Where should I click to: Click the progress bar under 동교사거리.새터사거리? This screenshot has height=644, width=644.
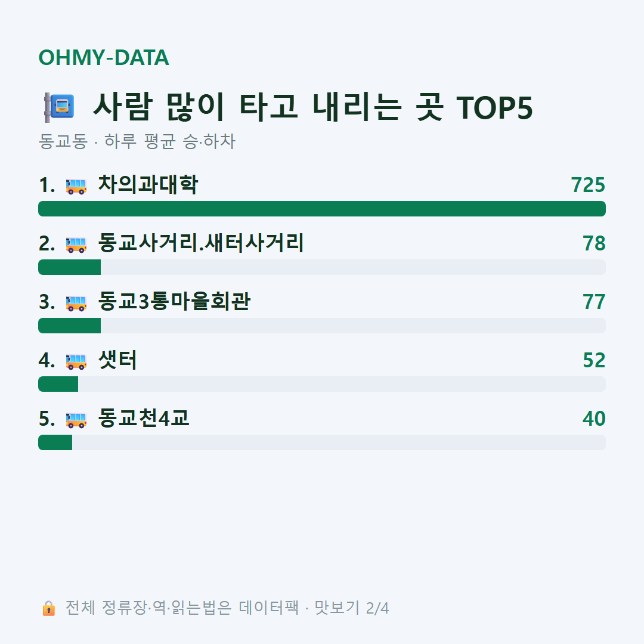pos(322,267)
